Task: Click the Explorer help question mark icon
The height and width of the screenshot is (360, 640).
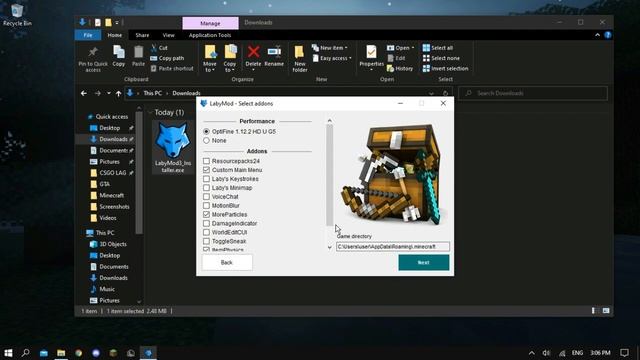Action: point(608,35)
